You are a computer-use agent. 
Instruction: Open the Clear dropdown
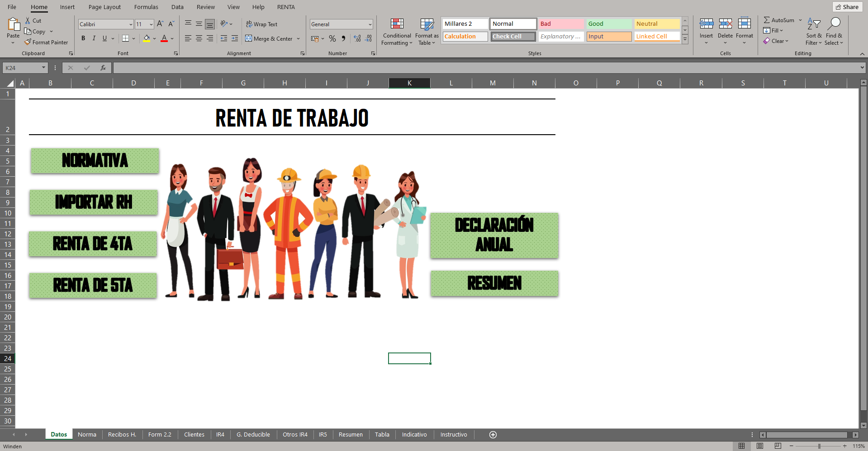coord(776,41)
